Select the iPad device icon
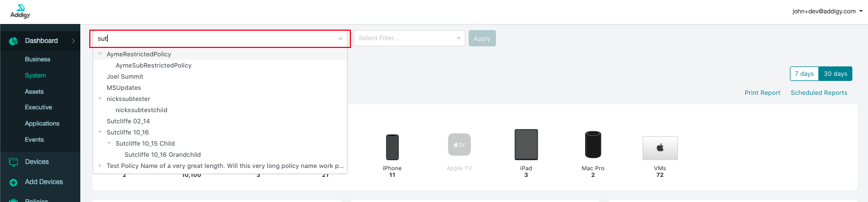This screenshot has width=868, height=202. [x=526, y=145]
